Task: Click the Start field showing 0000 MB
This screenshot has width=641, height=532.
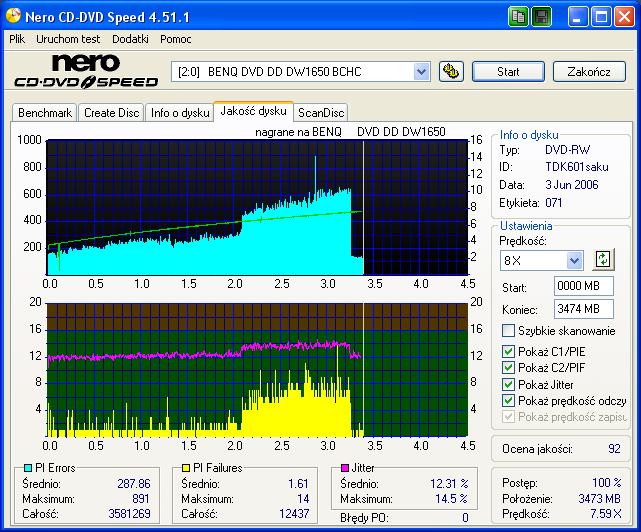Action: click(x=584, y=286)
